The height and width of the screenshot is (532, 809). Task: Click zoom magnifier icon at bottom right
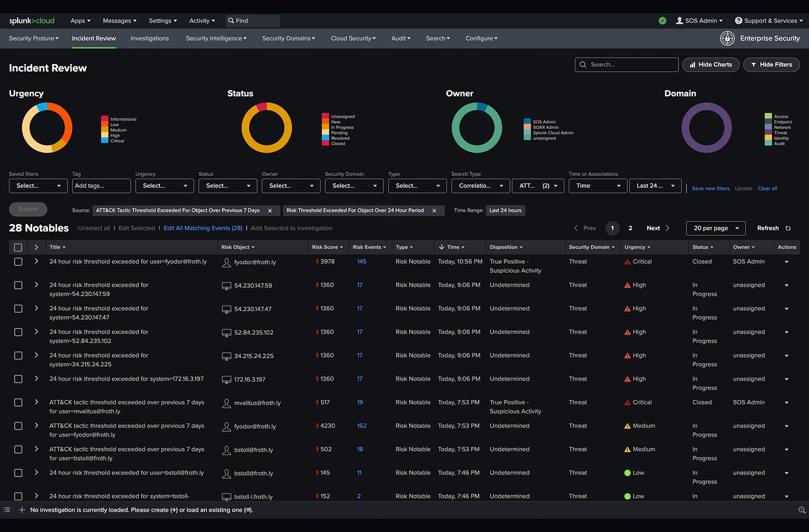(x=802, y=510)
